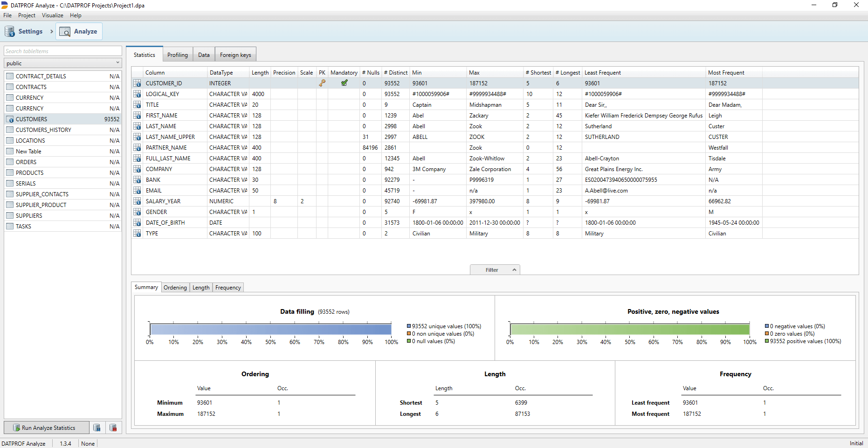Sort by the # Distinct column header
868x448 pixels.
tap(396, 73)
